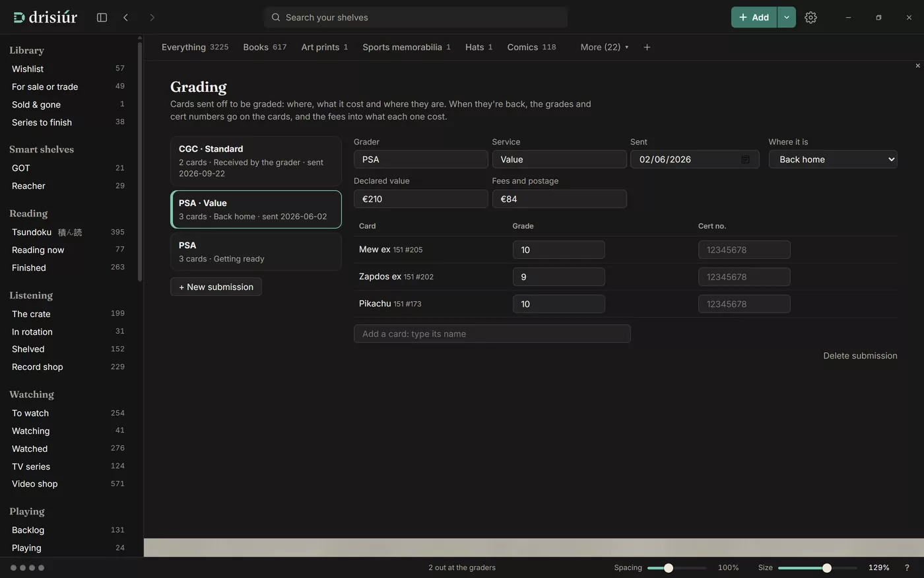Select the CGC · Standard submission
Viewport: 924px width, 578px height.
click(x=256, y=161)
